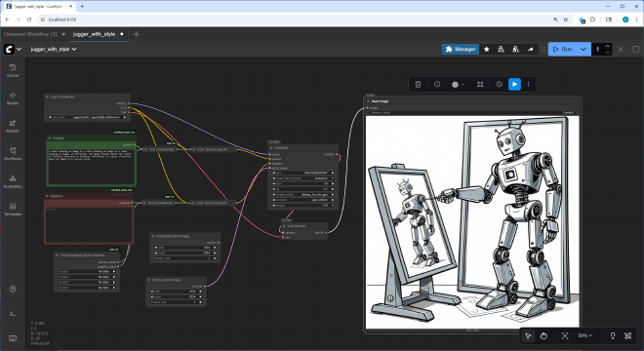Click the help question mark icon
This screenshot has height=351, width=644.
pos(13,289)
